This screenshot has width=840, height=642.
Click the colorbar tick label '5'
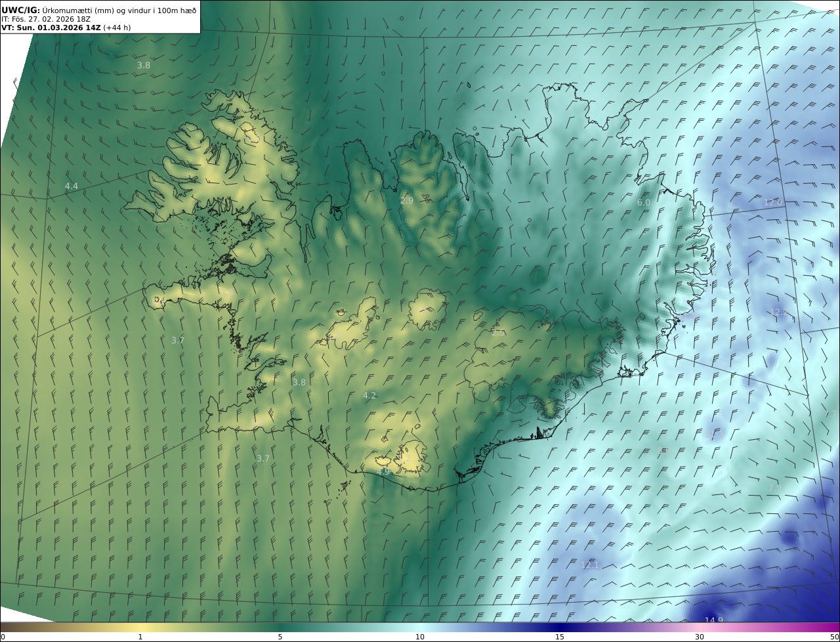280,637
